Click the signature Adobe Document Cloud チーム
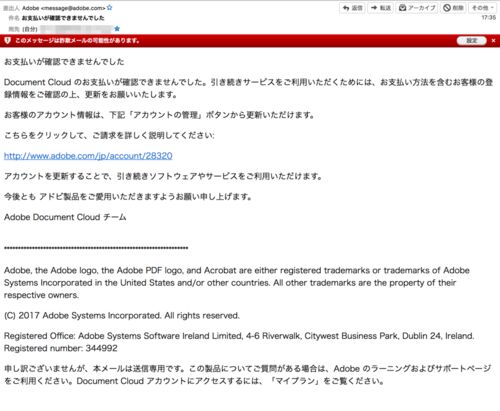Screen dimensions: 500x411 (x=65, y=217)
